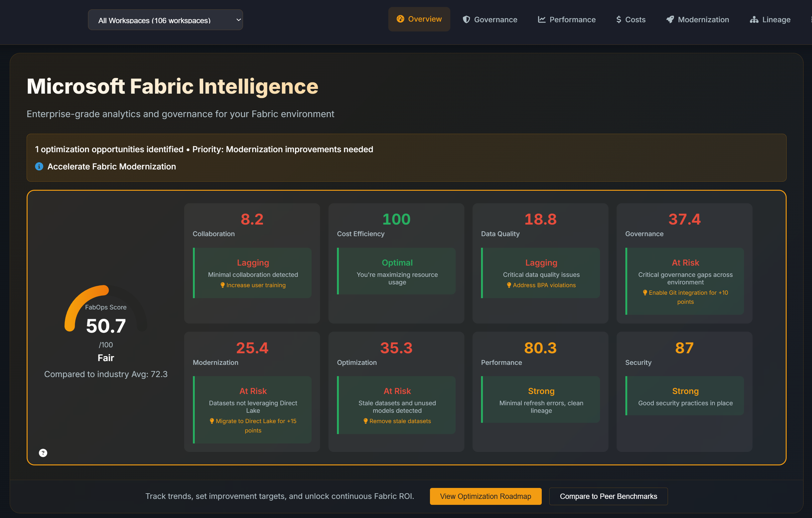Click lightbulb icon next to Increase user training
Viewport: 812px width, 518px height.
pyautogui.click(x=222, y=285)
